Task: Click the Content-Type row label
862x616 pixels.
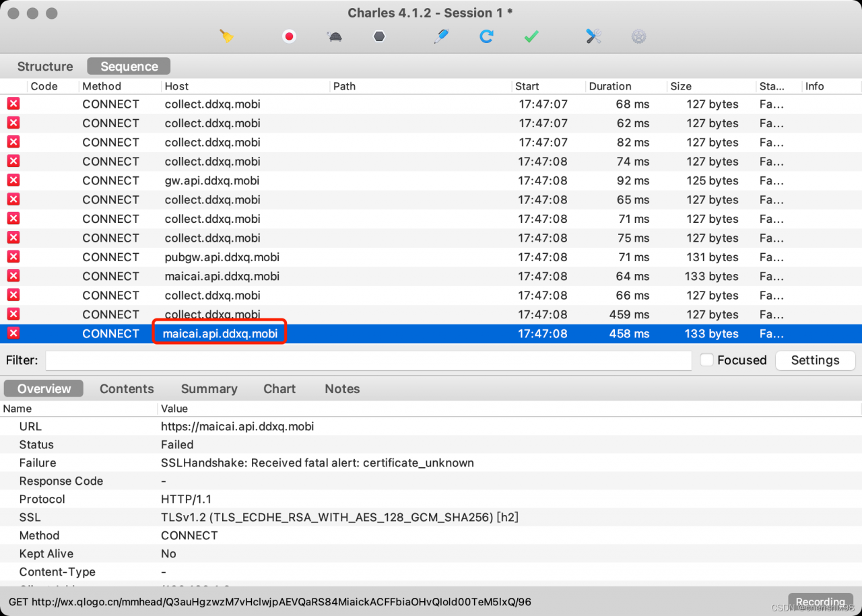Action: click(57, 572)
